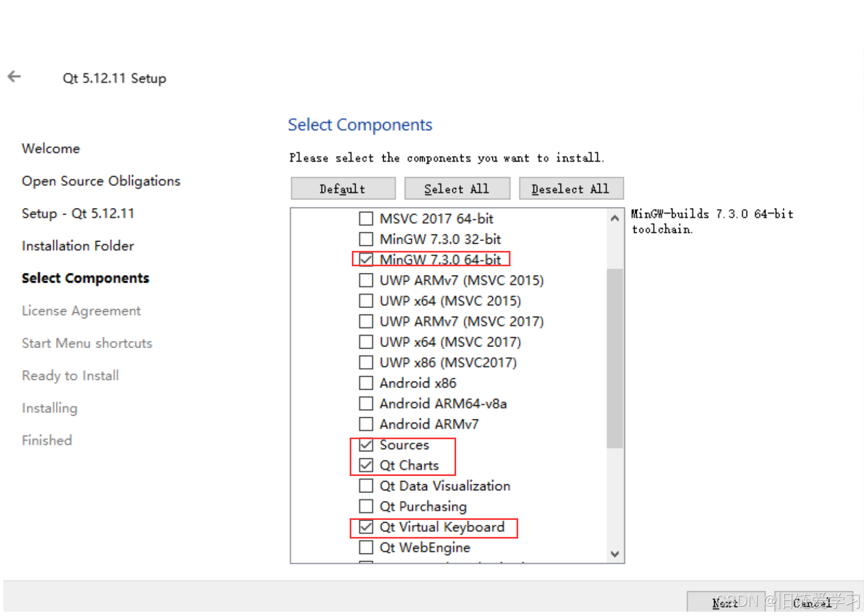Click the Deselect All button
Screen dimensions: 864x616
point(571,188)
